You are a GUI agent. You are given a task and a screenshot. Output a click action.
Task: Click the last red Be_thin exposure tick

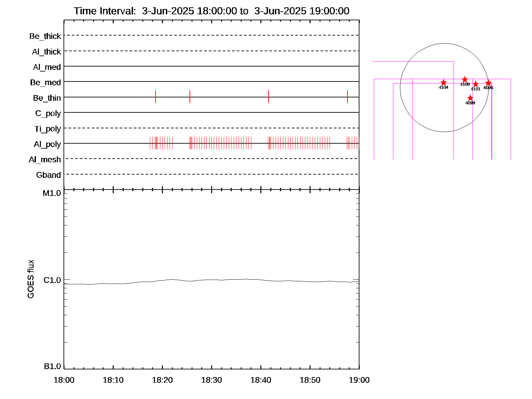347,97
